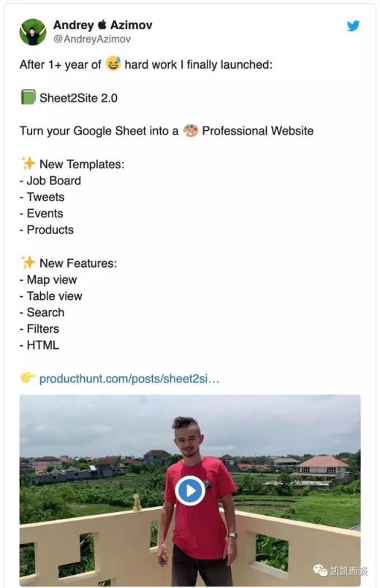Click the green book emoji beside Sheet2Site
Viewport: 380px width, 588px height.
[x=28, y=97]
